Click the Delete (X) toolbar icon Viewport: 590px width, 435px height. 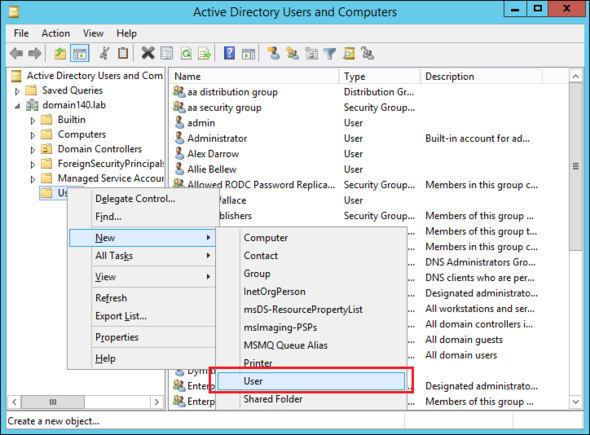(148, 53)
